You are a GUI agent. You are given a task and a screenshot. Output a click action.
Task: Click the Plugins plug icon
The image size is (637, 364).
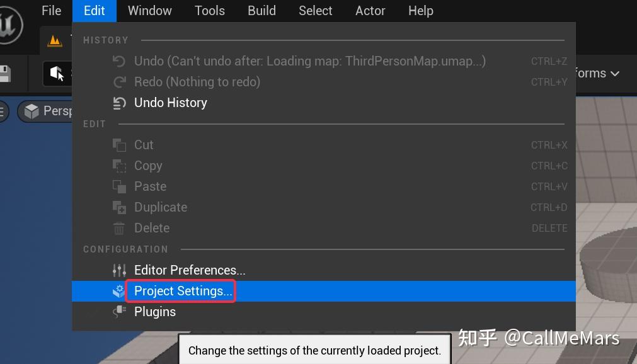tap(119, 312)
